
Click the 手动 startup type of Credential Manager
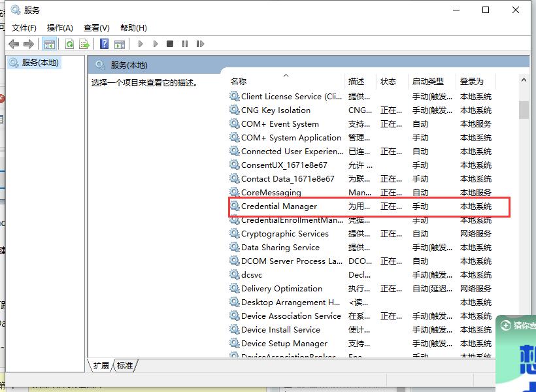coord(420,206)
